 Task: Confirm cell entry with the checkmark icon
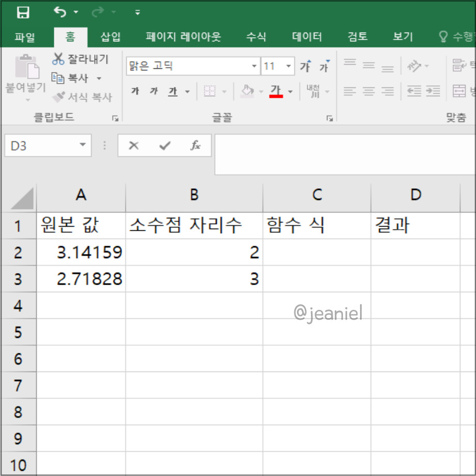coord(165,145)
